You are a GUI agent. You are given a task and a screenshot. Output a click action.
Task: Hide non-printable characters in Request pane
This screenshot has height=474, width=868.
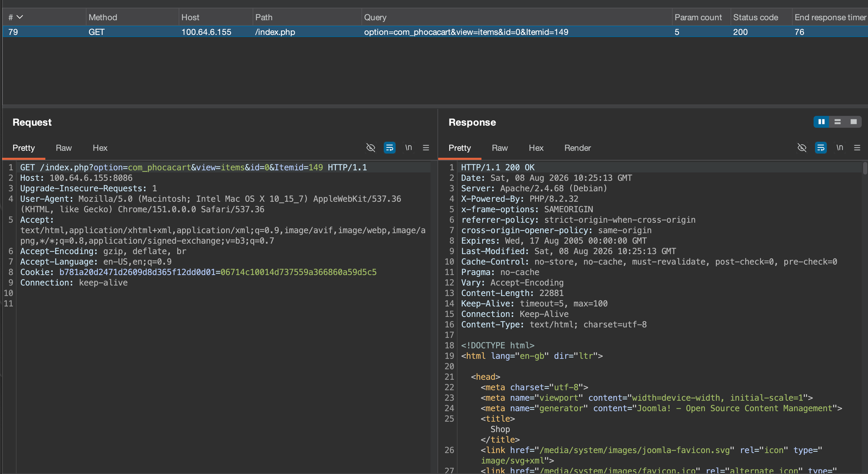pos(371,148)
